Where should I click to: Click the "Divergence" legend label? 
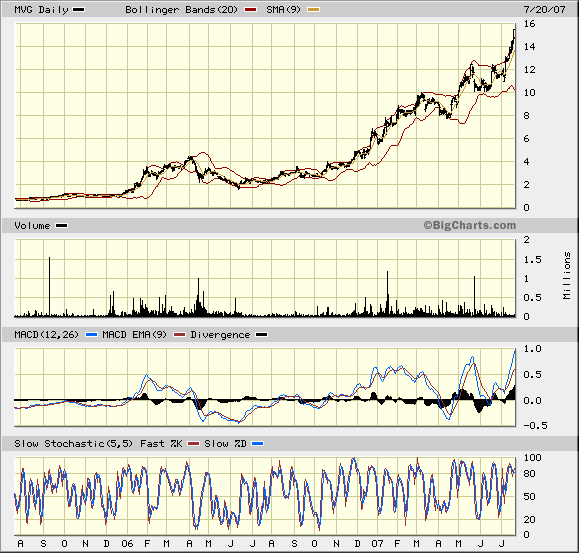220,335
